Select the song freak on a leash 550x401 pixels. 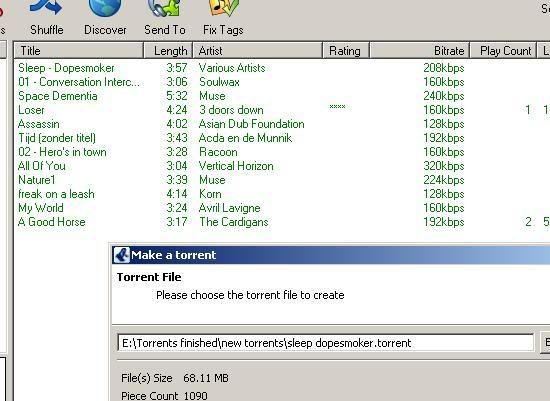pos(56,194)
